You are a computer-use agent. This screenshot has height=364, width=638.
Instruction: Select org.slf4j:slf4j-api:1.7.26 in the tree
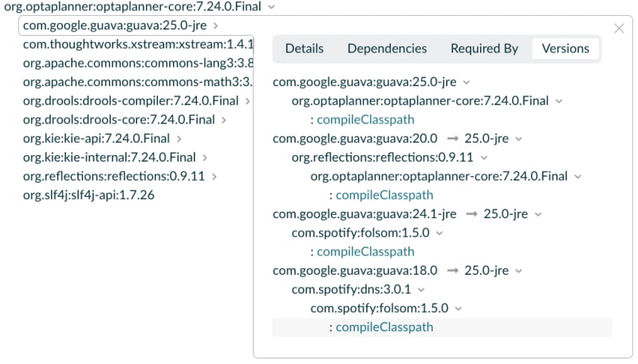coord(89,195)
